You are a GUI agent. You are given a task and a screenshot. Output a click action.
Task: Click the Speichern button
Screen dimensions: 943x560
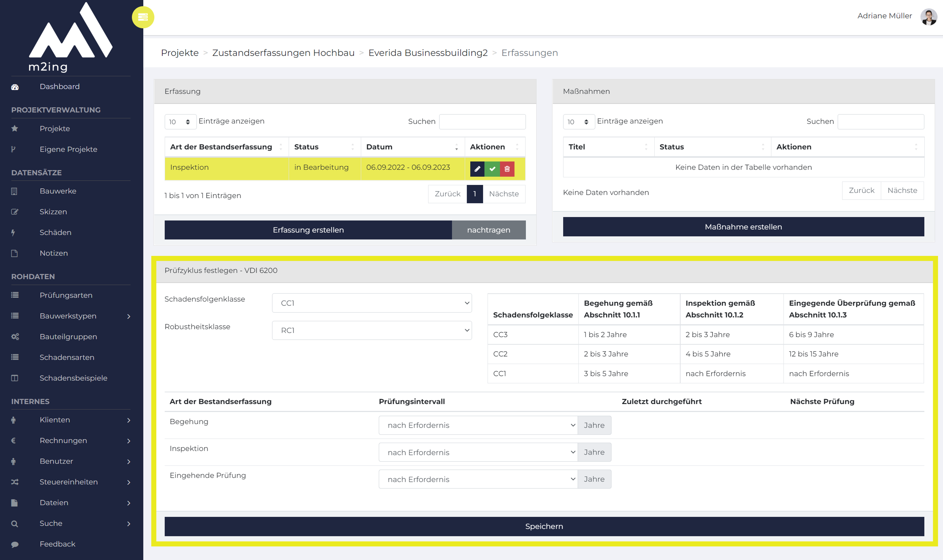tap(544, 527)
